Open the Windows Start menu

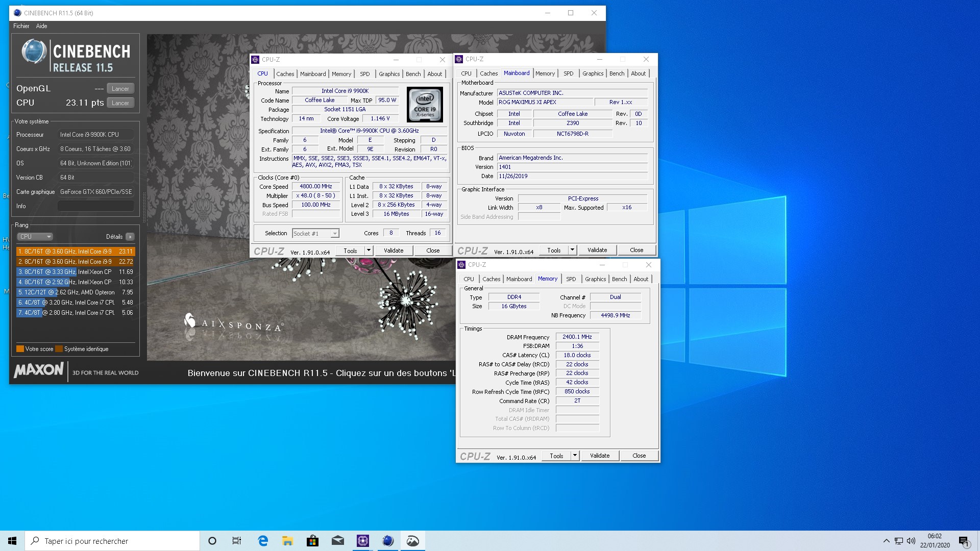(x=12, y=541)
